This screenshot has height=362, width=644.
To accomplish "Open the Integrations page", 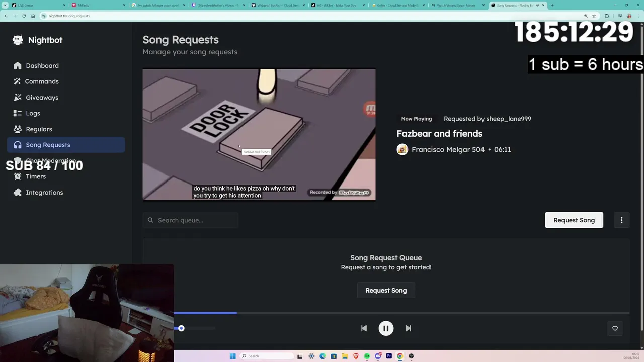I will (66, 193).
